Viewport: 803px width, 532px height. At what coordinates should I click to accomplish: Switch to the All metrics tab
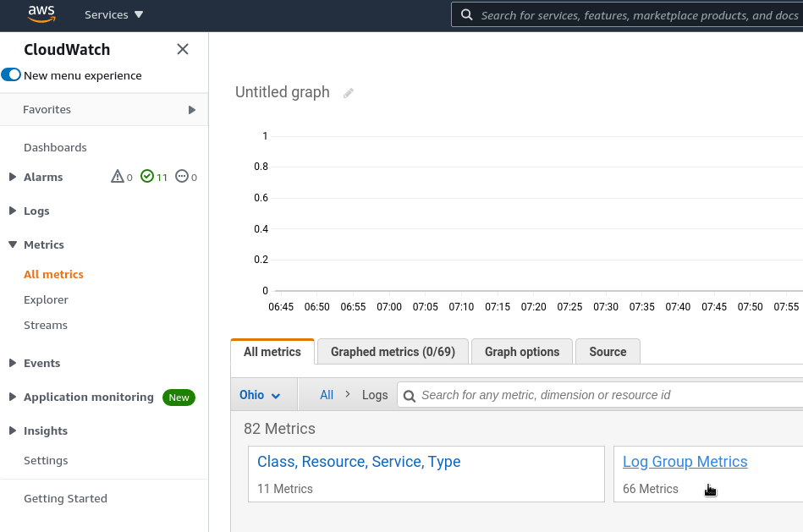click(272, 352)
